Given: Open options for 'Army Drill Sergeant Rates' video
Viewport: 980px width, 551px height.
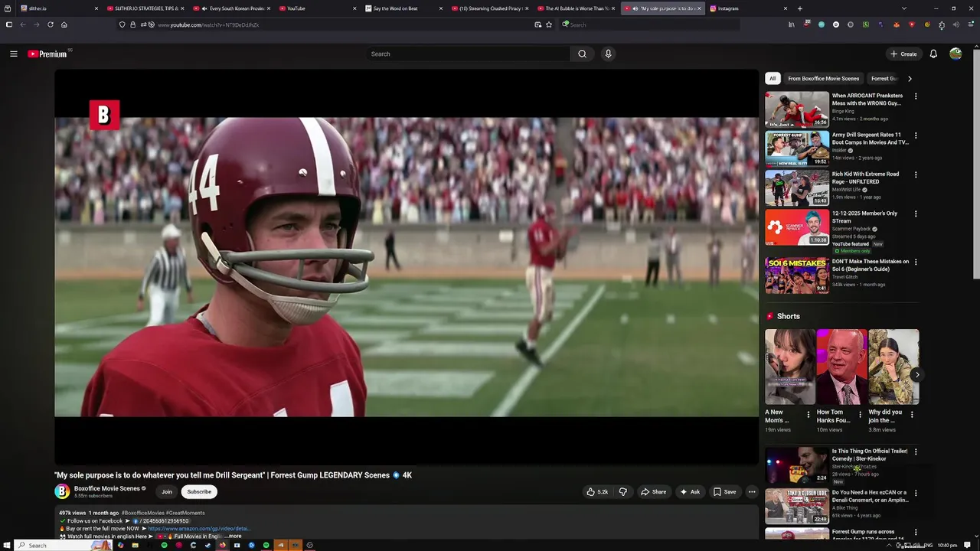Looking at the screenshot, I should [x=916, y=135].
